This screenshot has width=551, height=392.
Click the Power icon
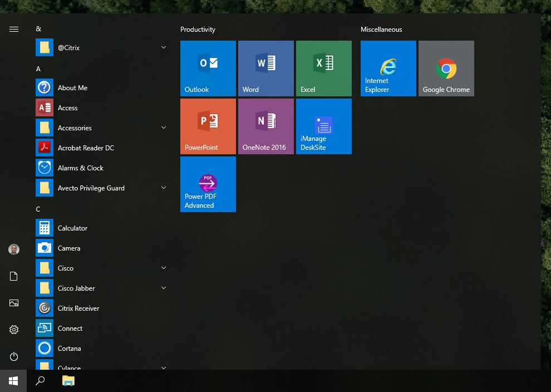(14, 356)
